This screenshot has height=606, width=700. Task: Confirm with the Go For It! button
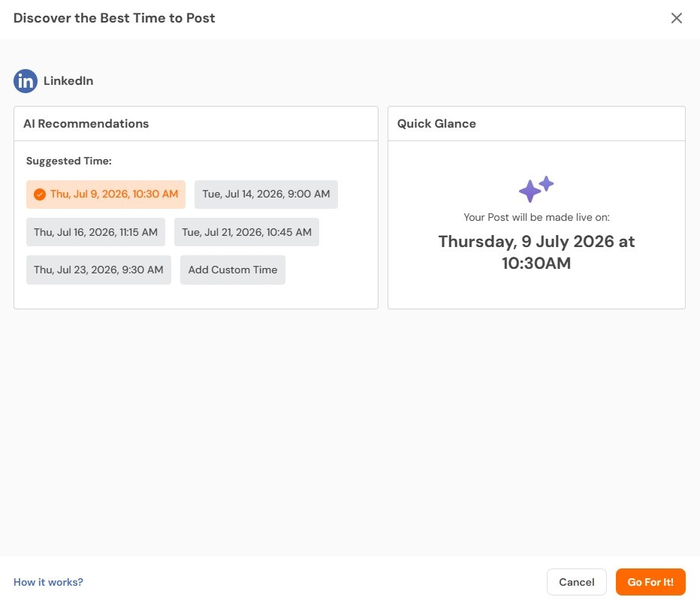[650, 582]
